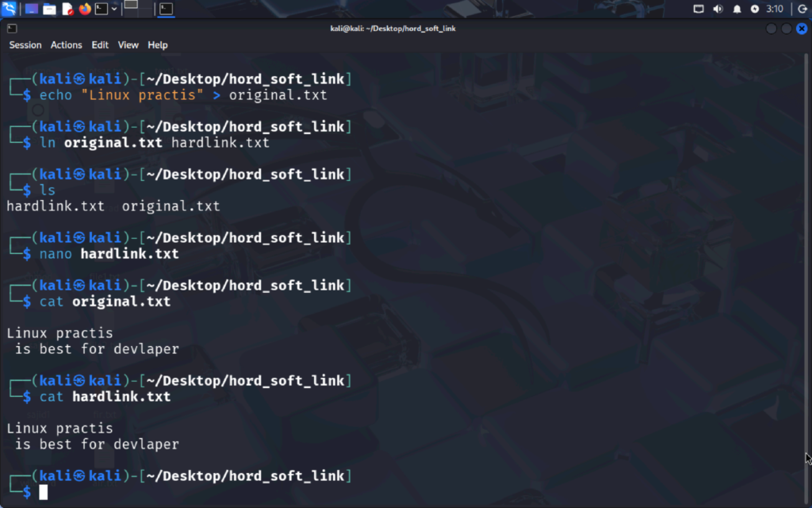Image resolution: width=812 pixels, height=508 pixels.
Task: Open a new terminal from panel launcher
Action: tap(101, 10)
